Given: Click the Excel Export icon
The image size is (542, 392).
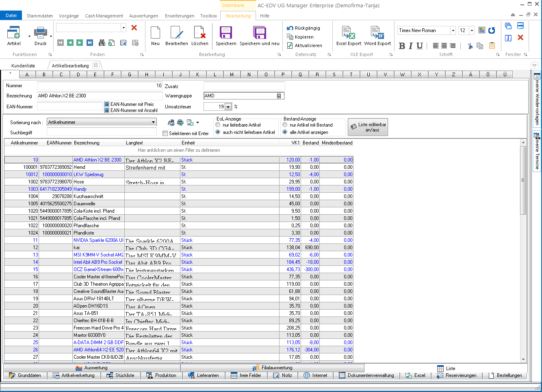Looking at the screenshot, I should click(x=348, y=33).
